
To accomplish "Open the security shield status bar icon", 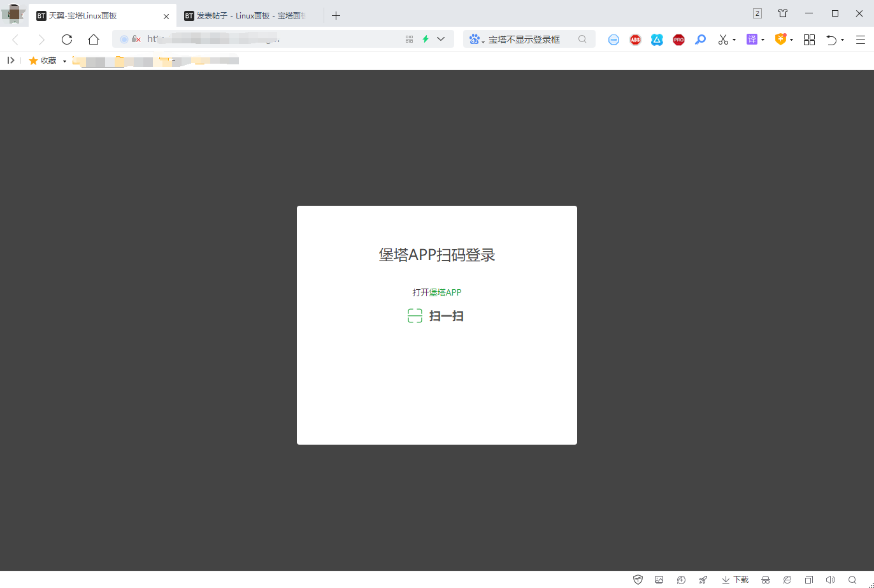I will [638, 580].
